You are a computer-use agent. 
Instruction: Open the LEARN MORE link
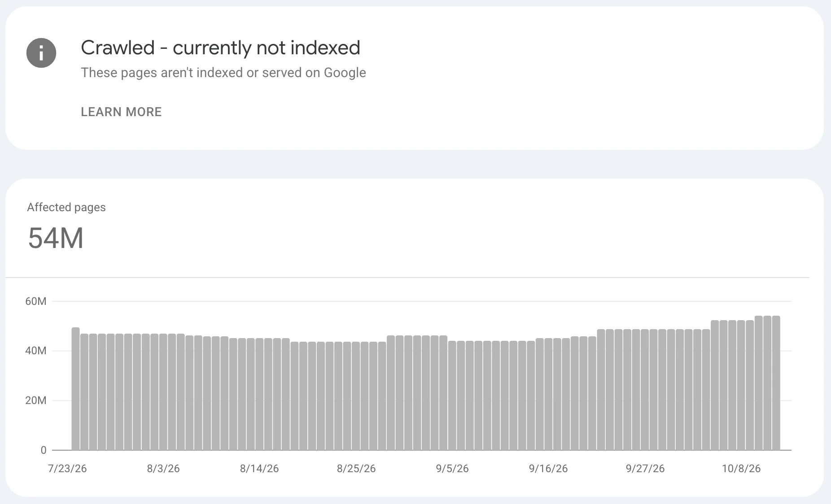tap(121, 112)
